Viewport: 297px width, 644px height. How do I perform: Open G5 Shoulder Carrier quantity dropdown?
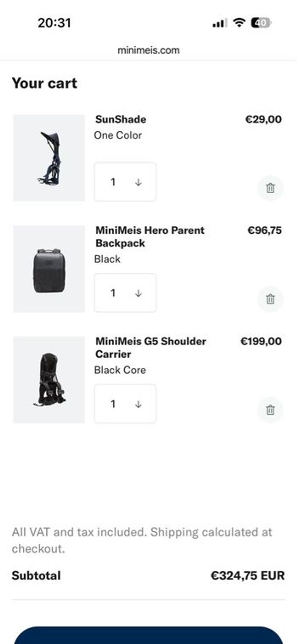(x=125, y=404)
